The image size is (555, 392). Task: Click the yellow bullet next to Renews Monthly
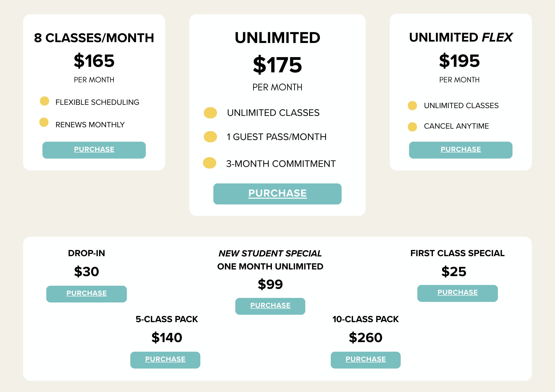click(44, 122)
